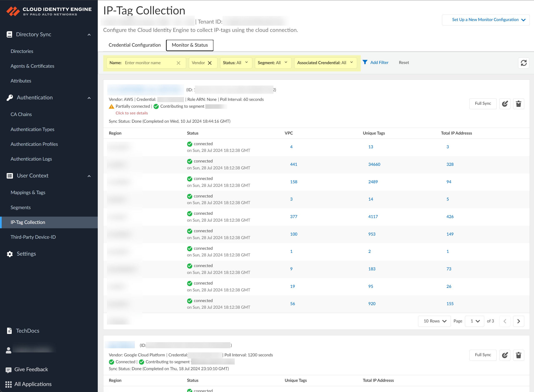Open All Applications grid icon
This screenshot has height=392, width=534.
click(9, 384)
